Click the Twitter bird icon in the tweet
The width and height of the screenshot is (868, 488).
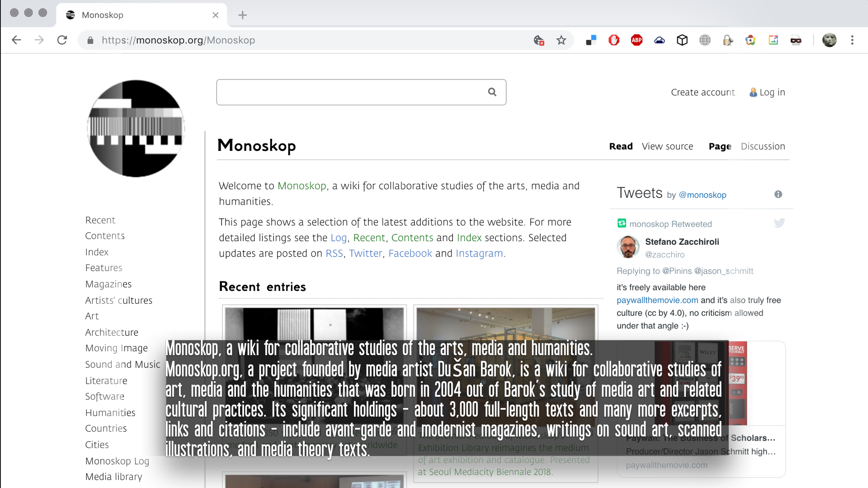coord(779,223)
